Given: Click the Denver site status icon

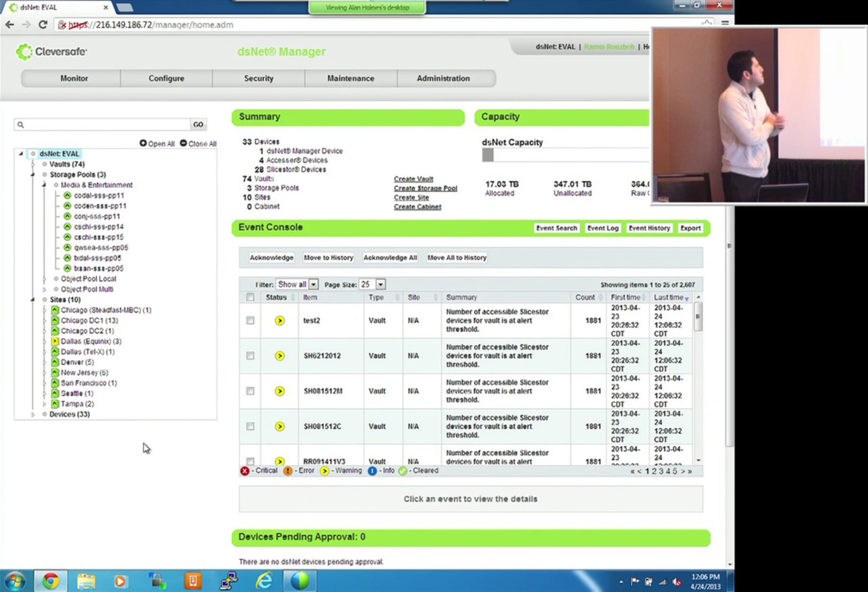Looking at the screenshot, I should [x=55, y=362].
